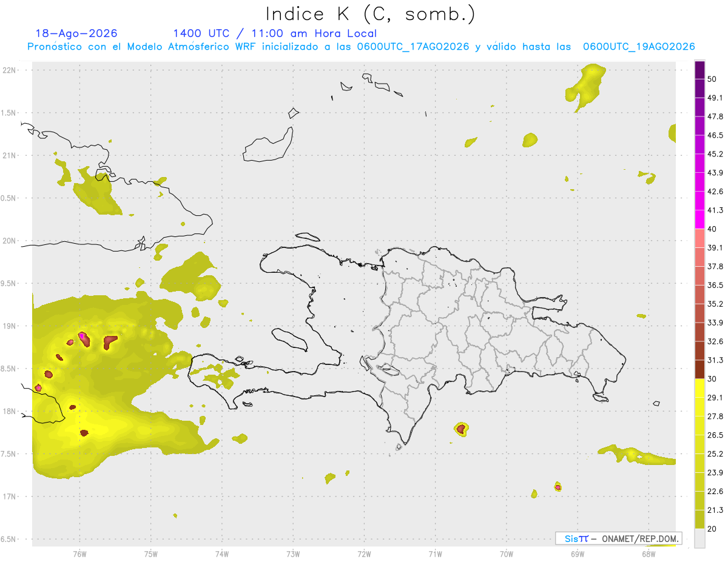This screenshot has height=562, width=728.
Task: Click the '74W' longitude label
Action: coord(221,554)
